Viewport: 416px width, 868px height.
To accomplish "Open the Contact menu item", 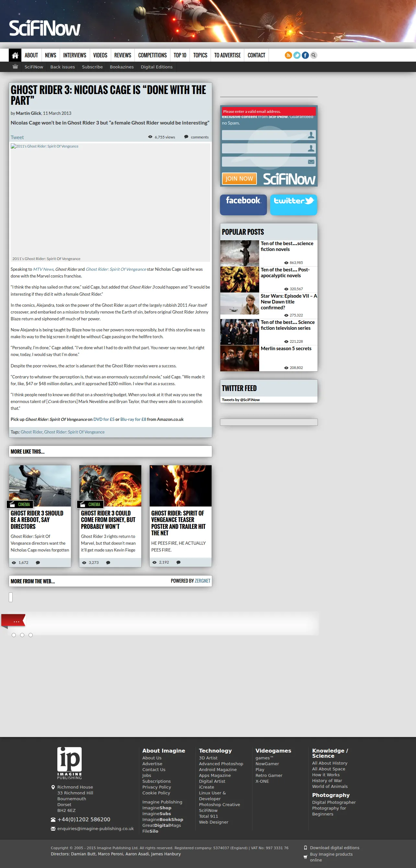I will click(257, 55).
